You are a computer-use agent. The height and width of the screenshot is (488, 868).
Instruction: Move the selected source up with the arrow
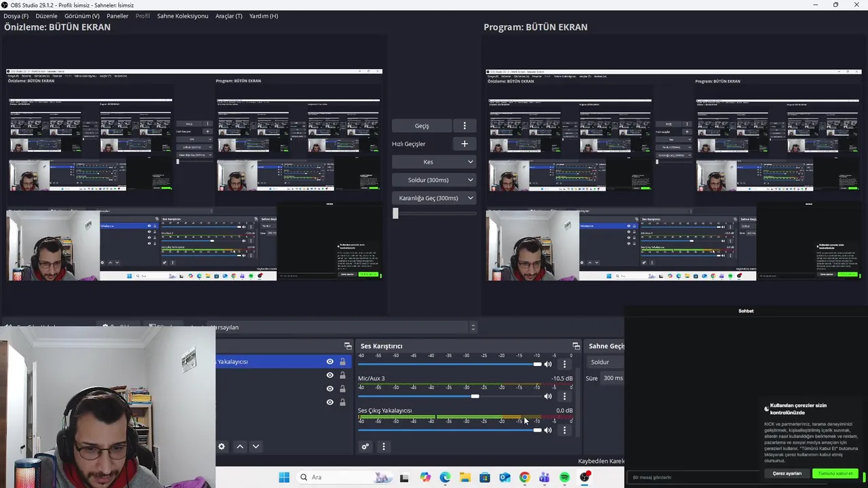click(240, 447)
